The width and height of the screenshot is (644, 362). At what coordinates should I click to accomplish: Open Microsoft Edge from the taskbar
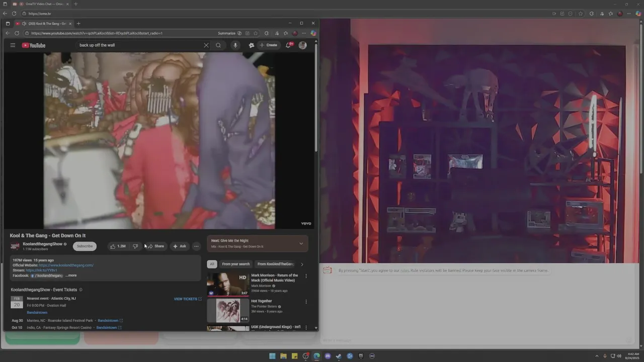click(316, 356)
